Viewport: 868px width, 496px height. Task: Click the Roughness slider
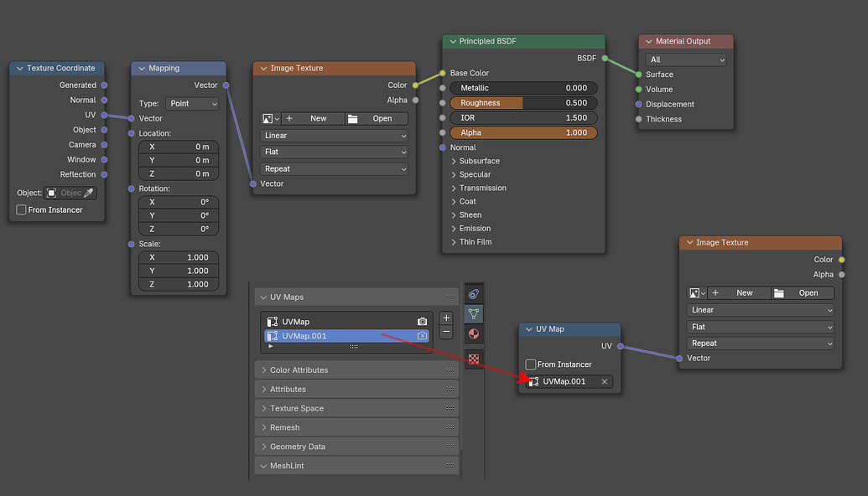523,103
